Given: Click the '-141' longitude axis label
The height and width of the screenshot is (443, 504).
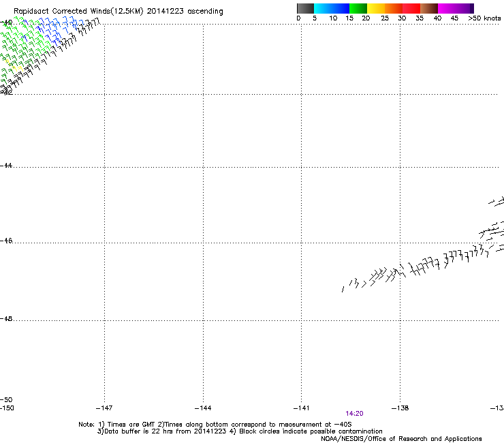Looking at the screenshot, I should coord(301,408).
